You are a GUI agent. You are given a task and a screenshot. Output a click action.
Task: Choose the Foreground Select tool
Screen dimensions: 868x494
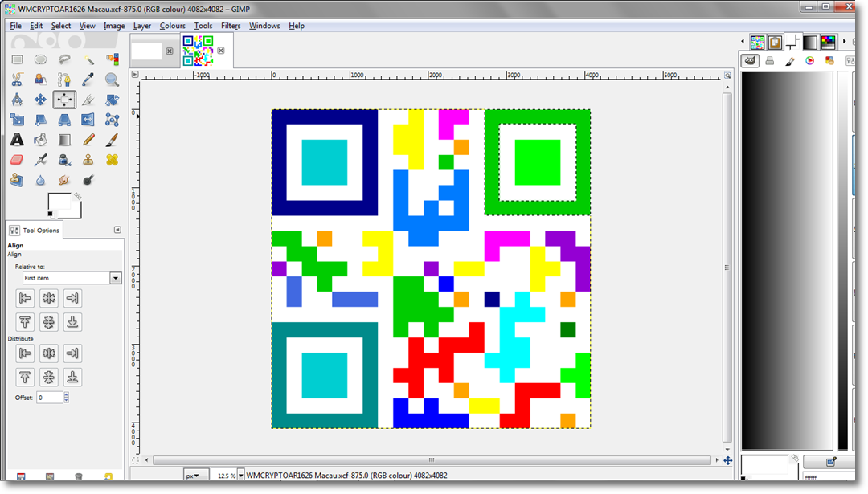click(40, 80)
